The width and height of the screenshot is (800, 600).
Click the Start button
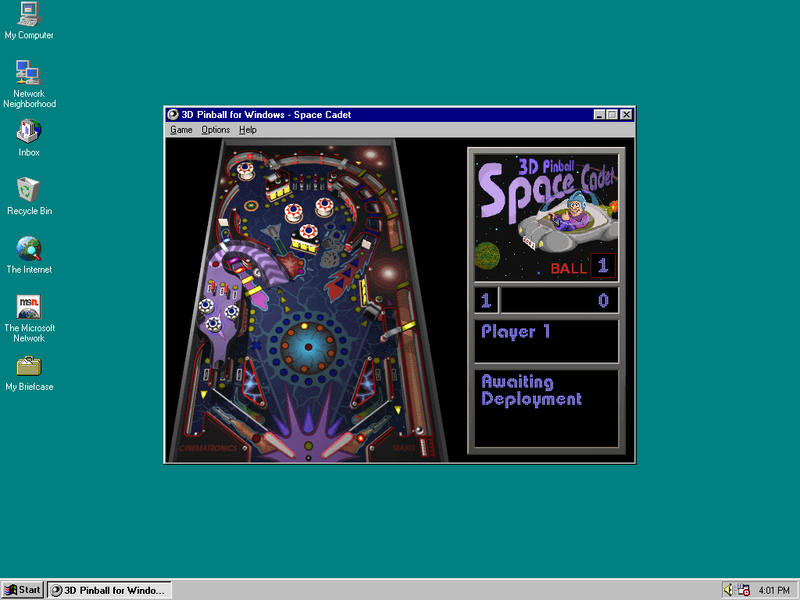[x=22, y=589]
